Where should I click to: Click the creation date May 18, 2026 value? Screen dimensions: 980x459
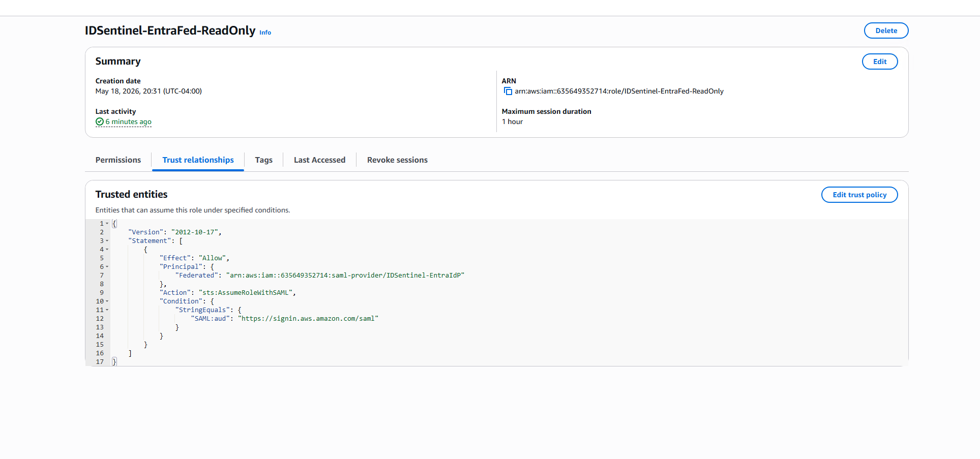point(149,91)
